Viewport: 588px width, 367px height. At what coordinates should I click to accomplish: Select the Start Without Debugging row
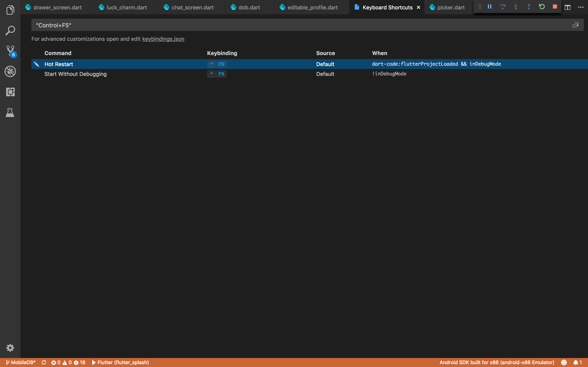[x=75, y=74]
